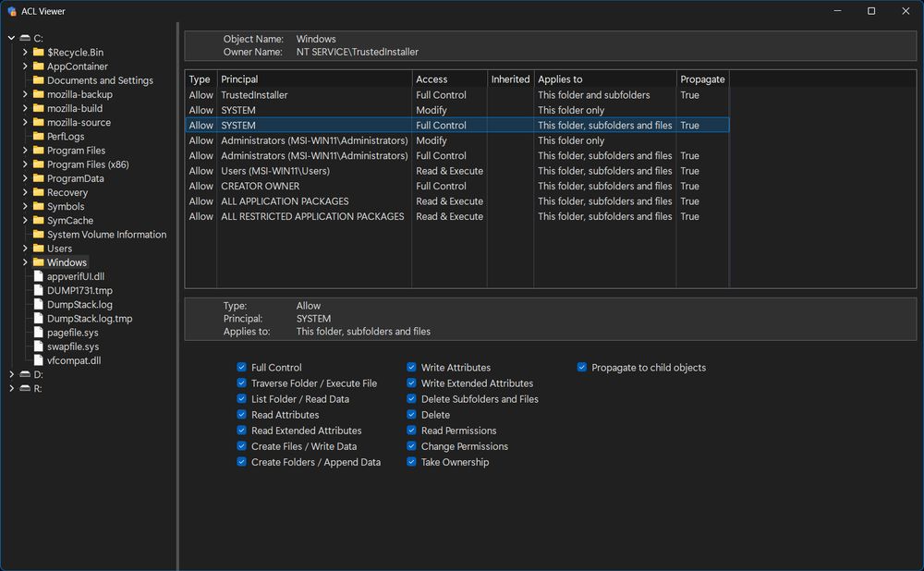Select Administrators row with Full Control access

[457, 155]
